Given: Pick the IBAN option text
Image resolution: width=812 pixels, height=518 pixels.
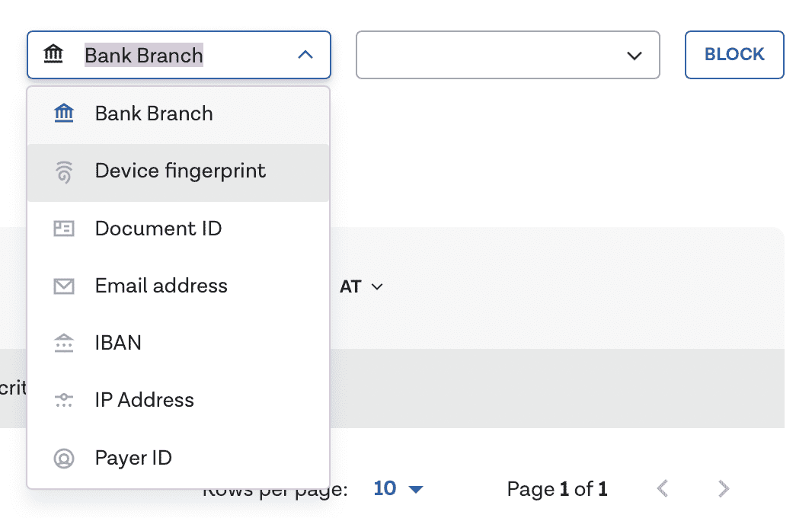Looking at the screenshot, I should coord(118,343).
